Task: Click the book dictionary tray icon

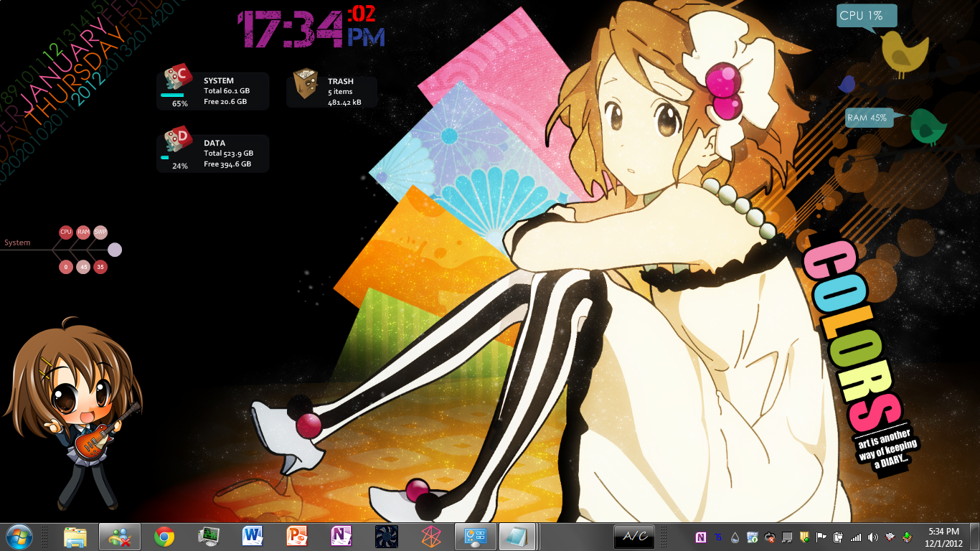Action: pos(890,537)
